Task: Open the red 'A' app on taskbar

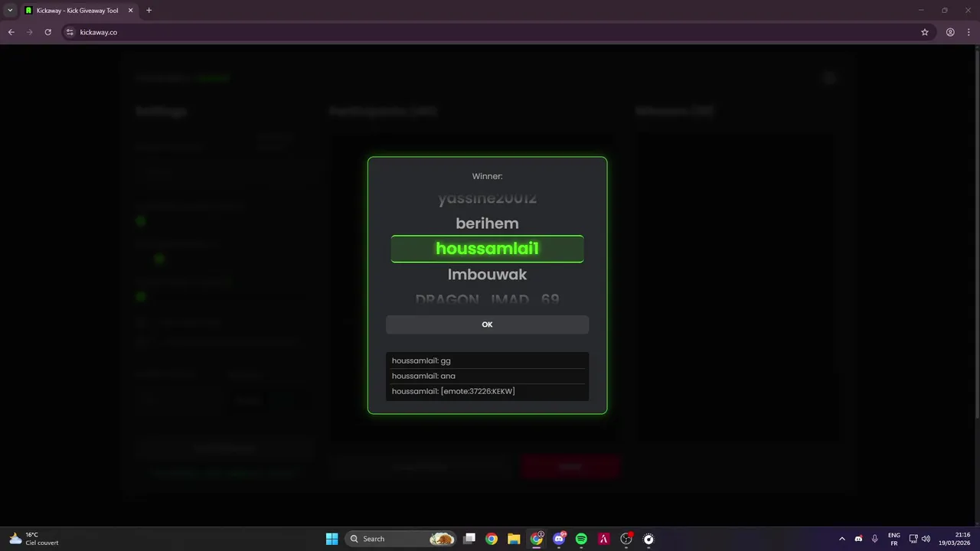Action: point(603,539)
